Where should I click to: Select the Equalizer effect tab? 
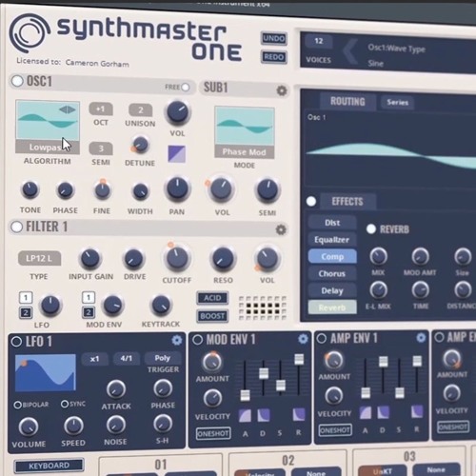tap(332, 239)
